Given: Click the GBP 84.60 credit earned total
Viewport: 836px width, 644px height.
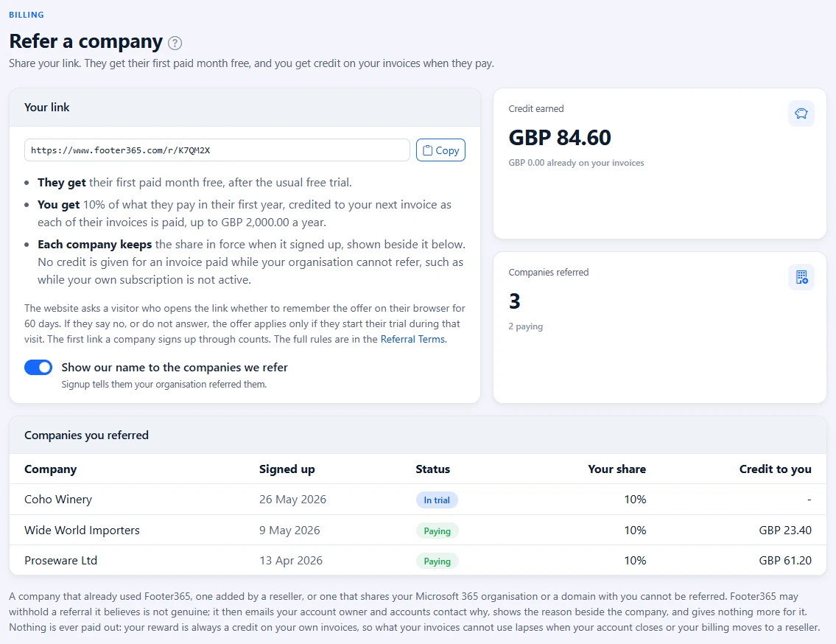Looking at the screenshot, I should tap(560, 138).
